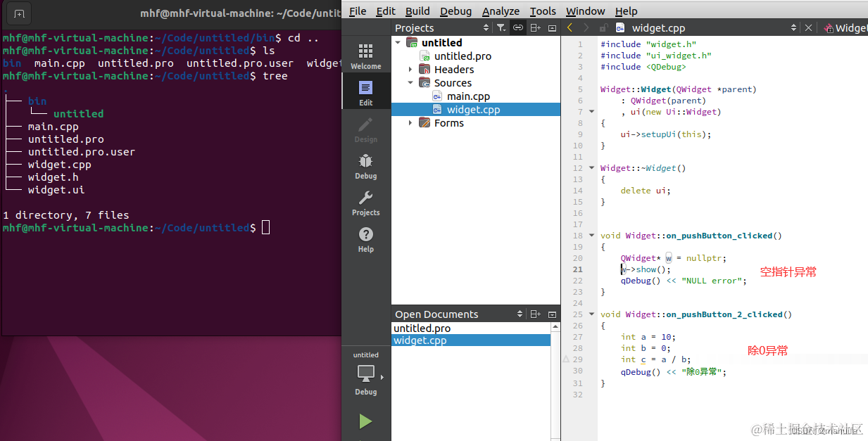Click the #include <QDebug> line
Image resolution: width=868 pixels, height=441 pixels.
pyautogui.click(x=643, y=67)
